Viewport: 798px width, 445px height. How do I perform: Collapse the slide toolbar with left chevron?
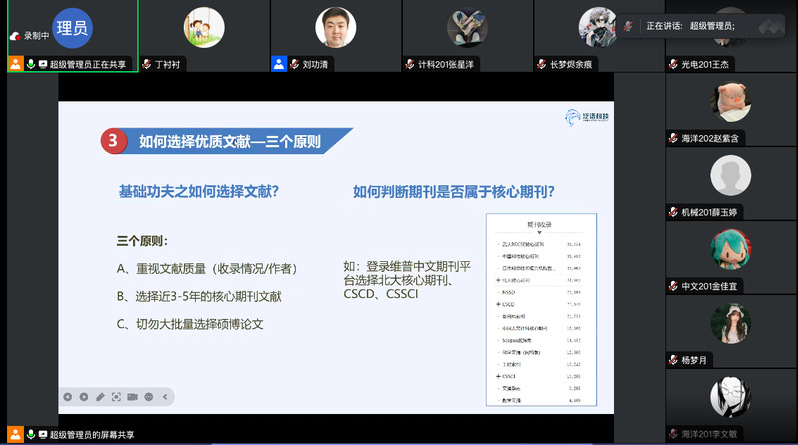(165, 397)
